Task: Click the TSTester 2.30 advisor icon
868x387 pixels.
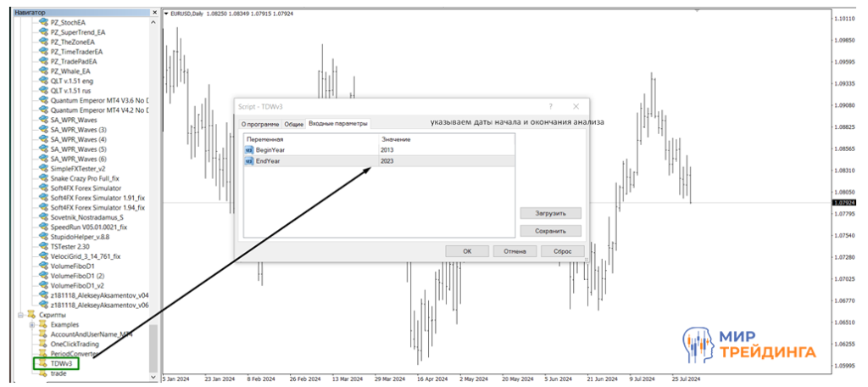Action: (x=44, y=246)
